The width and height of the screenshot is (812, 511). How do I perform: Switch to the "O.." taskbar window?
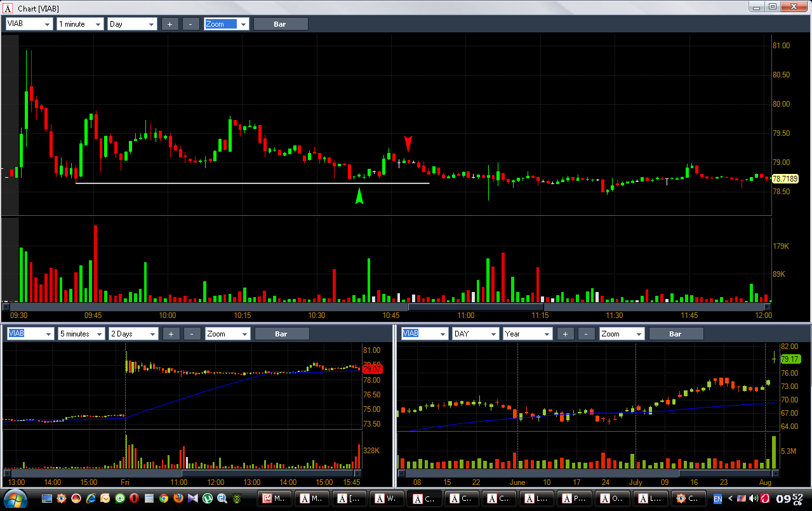click(611, 498)
